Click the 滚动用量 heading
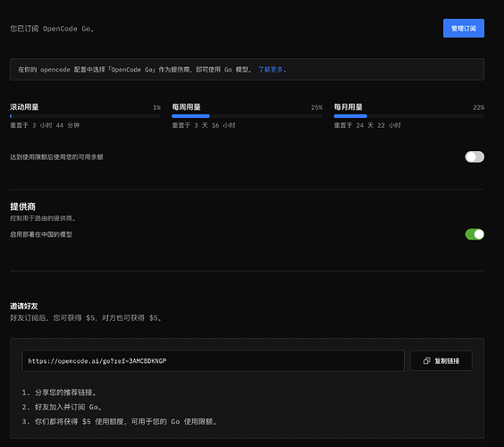The width and height of the screenshot is (504, 447). [24, 107]
